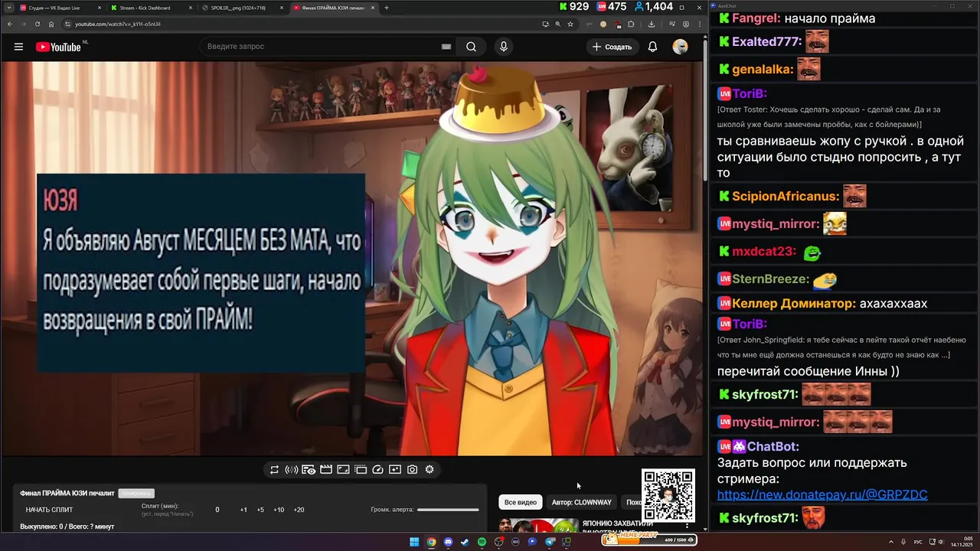The height and width of the screenshot is (551, 980).
Task: Open Steam from the taskbar
Action: click(465, 542)
